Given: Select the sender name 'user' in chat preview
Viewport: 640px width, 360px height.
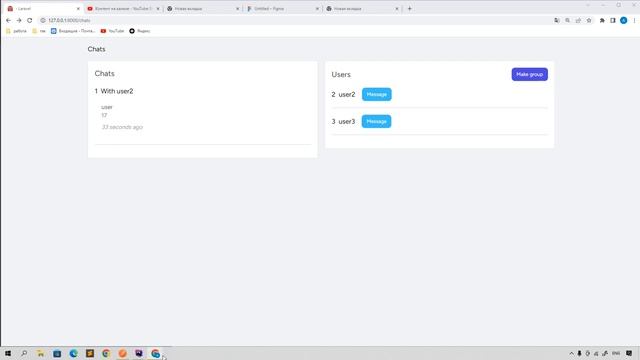Looking at the screenshot, I should pyautogui.click(x=107, y=107).
